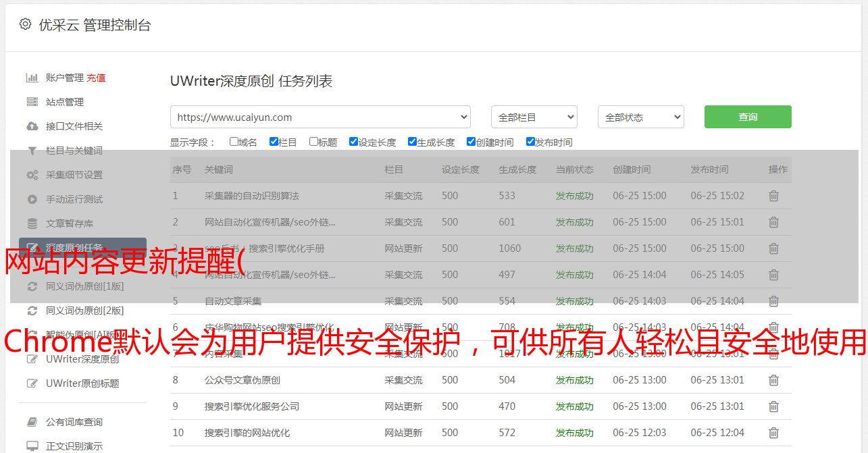Open 同义词伪原创[2版] in the sidebar
868x453 pixels.
[x=85, y=311]
